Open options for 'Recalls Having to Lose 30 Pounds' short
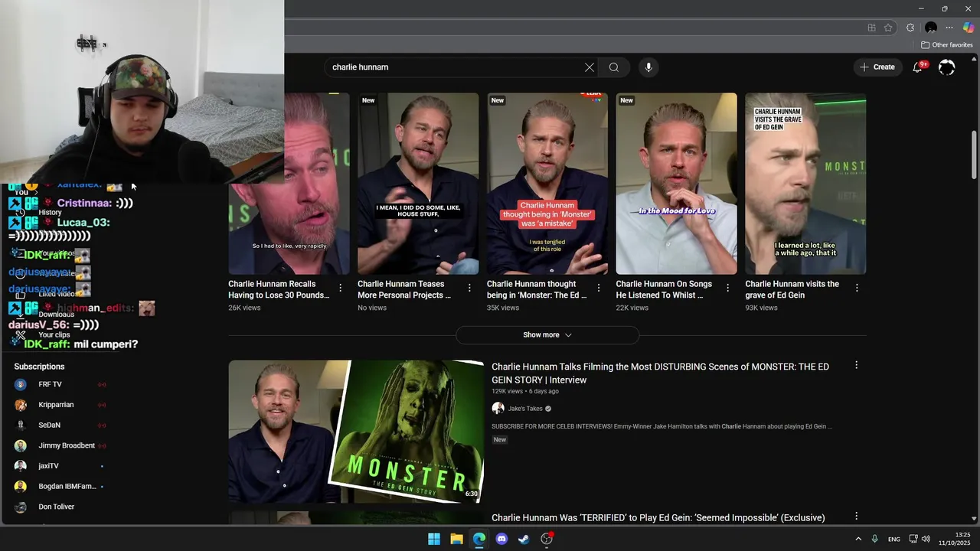Image resolution: width=980 pixels, height=551 pixels. tap(341, 288)
